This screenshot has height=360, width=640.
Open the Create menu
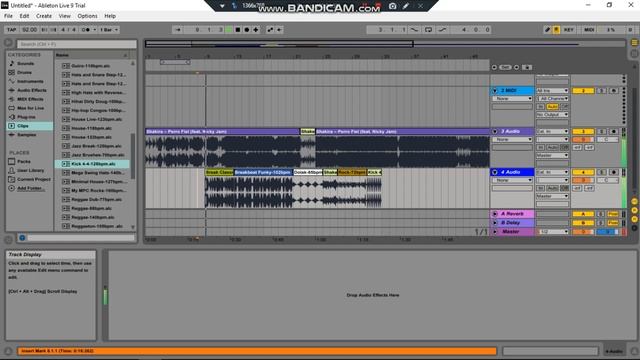point(44,16)
